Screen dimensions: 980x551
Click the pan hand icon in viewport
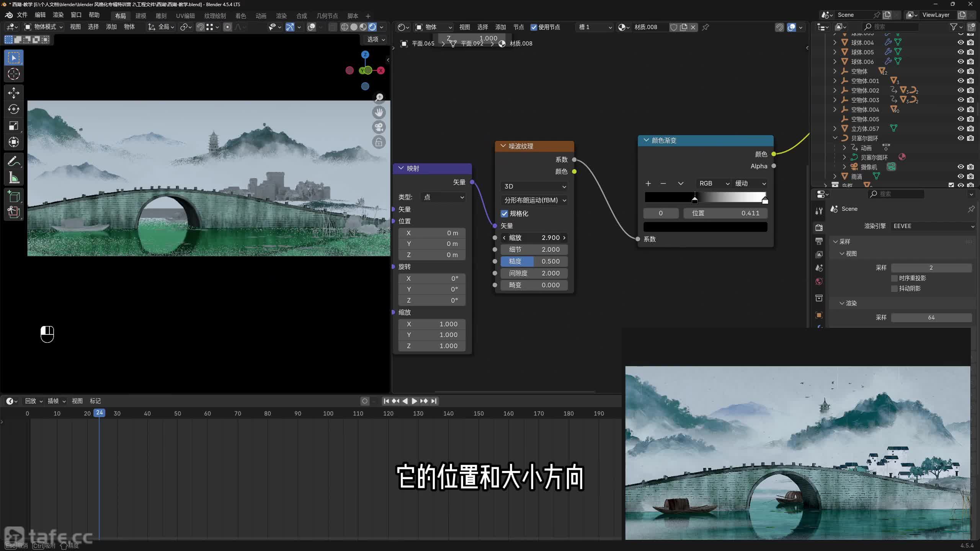[379, 112]
